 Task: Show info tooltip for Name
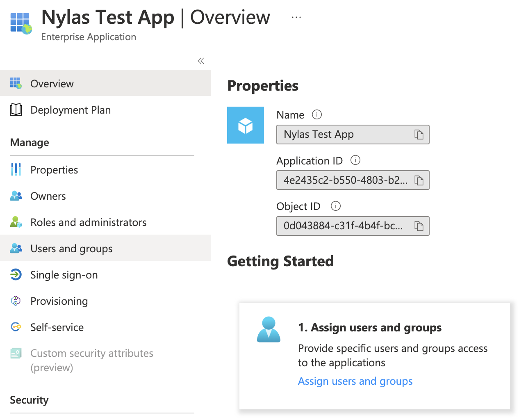[317, 114]
